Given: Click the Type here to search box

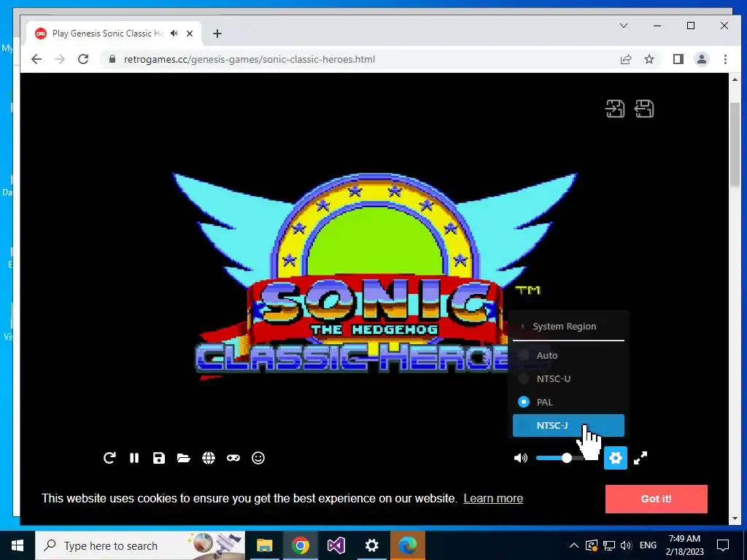Looking at the screenshot, I should pos(139,545).
